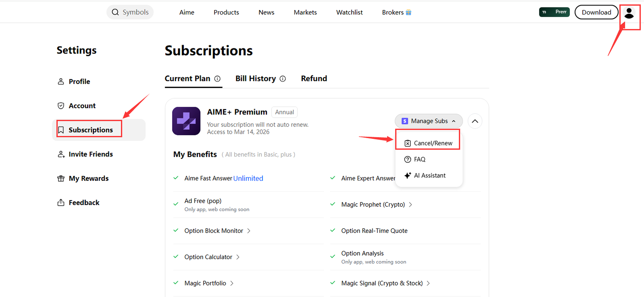Open Feedback from the sidebar

[84, 202]
